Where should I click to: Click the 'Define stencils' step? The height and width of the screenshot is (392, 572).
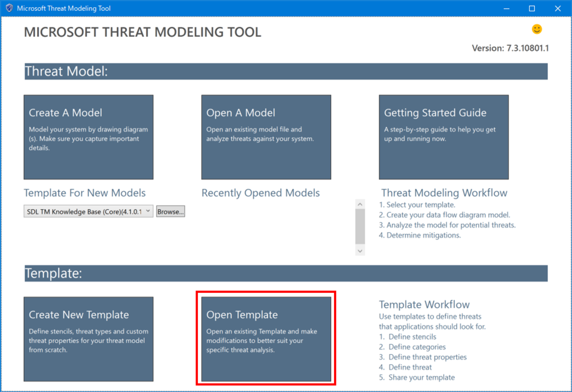pos(408,337)
